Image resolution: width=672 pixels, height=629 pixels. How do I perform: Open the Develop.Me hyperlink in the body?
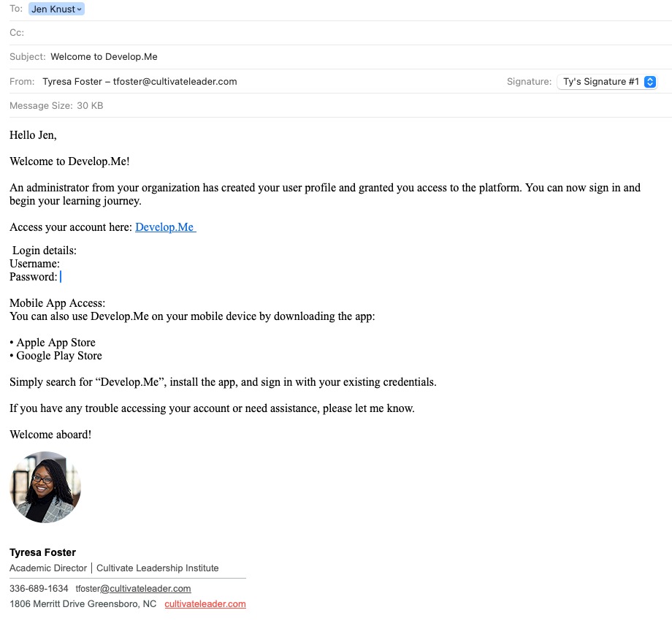164,227
